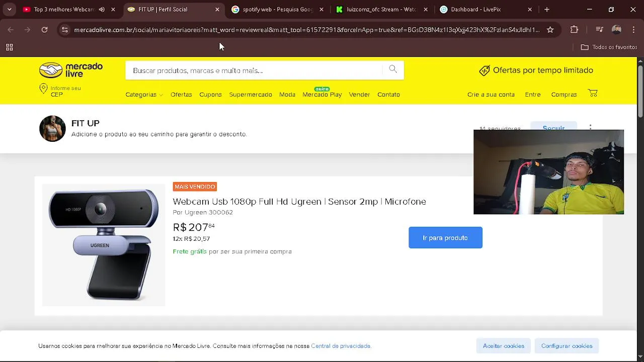
Task: Click Configurar cookies button
Action: click(567, 346)
